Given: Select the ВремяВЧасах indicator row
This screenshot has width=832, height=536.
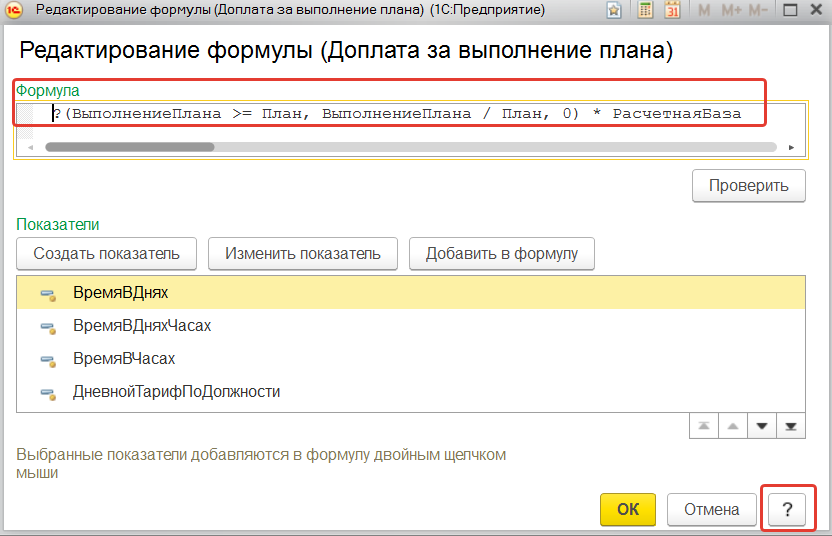Looking at the screenshot, I should [x=411, y=359].
